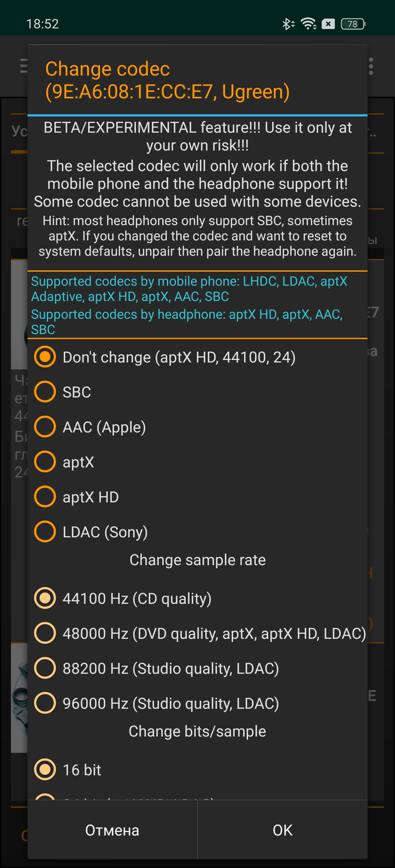395x868 pixels.
Task: Tap the Отмена cancel button
Action: coord(112,830)
